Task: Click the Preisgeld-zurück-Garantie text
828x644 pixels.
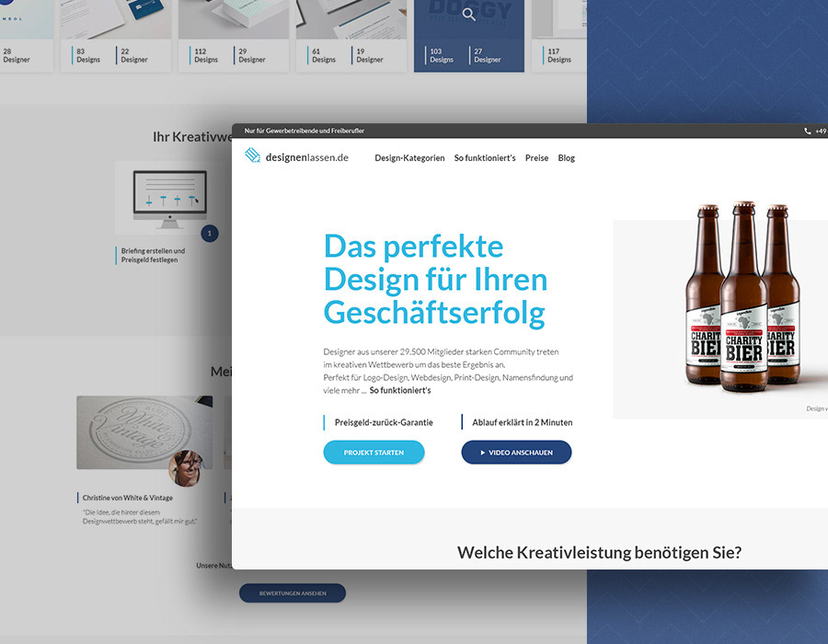Action: point(384,422)
